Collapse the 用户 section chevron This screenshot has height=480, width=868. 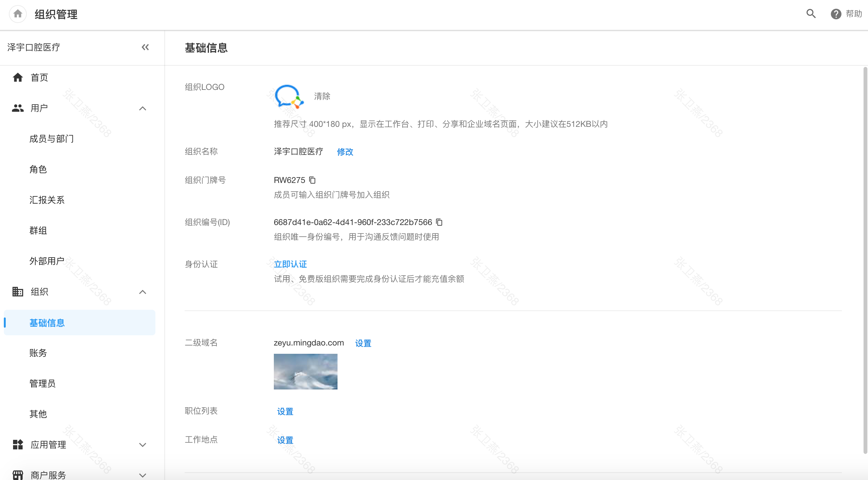[x=143, y=108]
